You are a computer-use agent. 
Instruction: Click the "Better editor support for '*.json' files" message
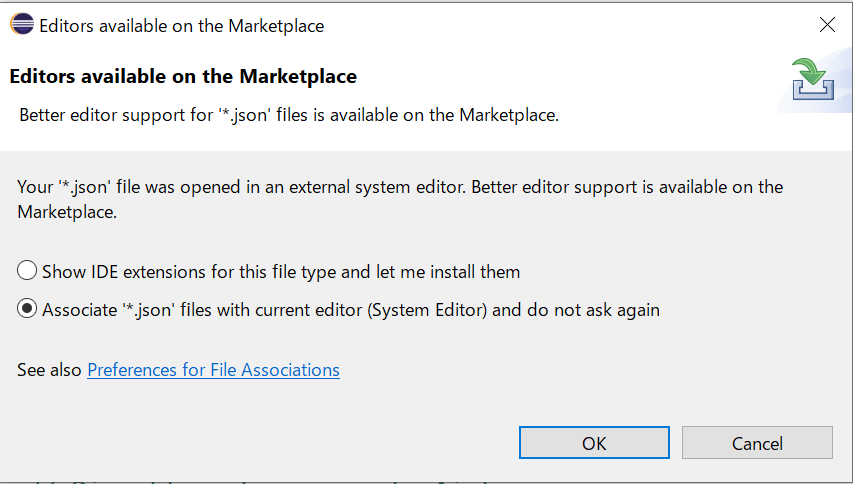coord(289,115)
